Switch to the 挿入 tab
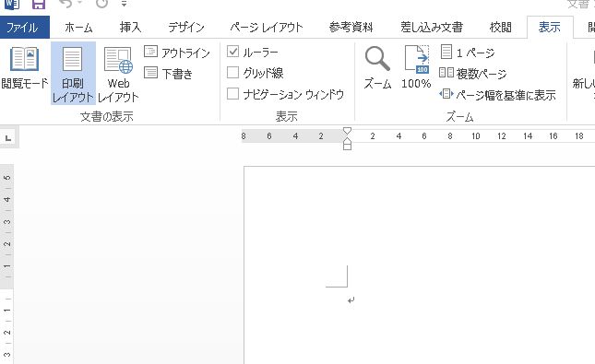 [x=131, y=28]
